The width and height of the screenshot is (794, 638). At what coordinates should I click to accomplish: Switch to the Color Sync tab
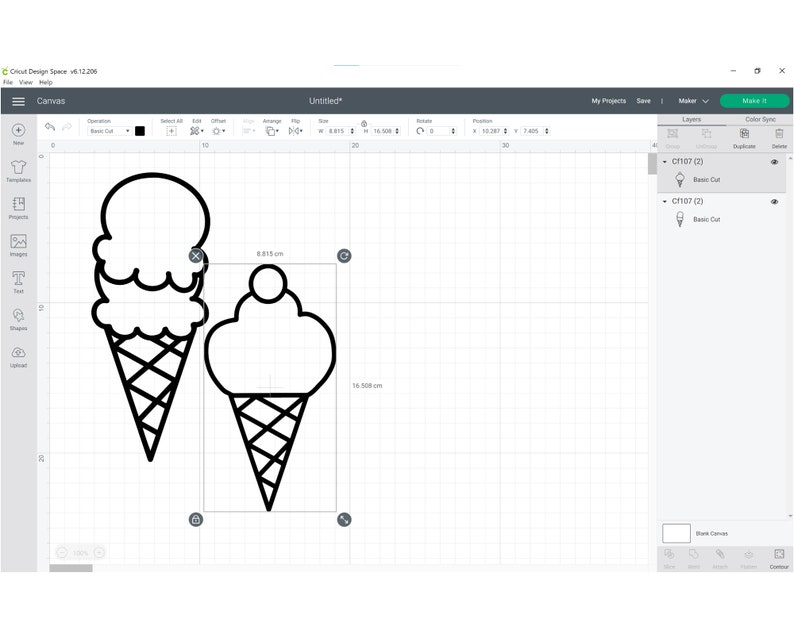pos(760,119)
